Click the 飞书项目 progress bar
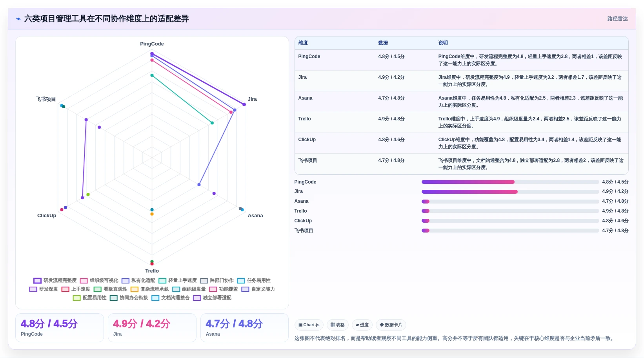This screenshot has height=358, width=644. pos(510,231)
